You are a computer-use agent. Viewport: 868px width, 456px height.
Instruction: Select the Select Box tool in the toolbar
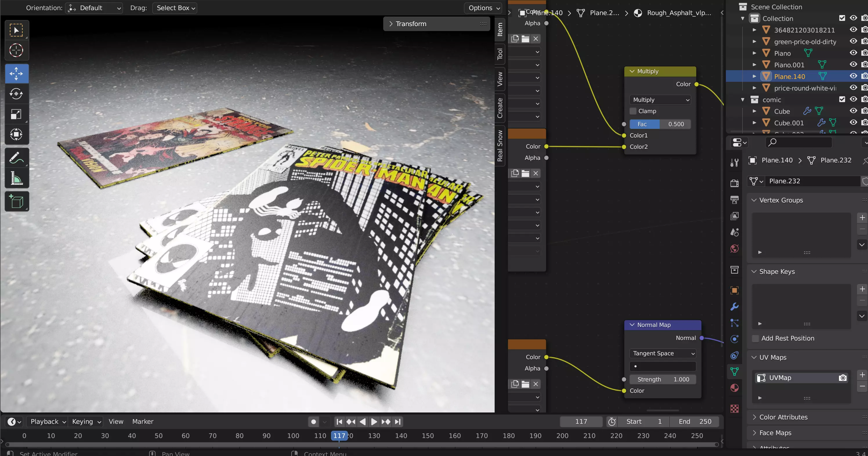coord(17,30)
